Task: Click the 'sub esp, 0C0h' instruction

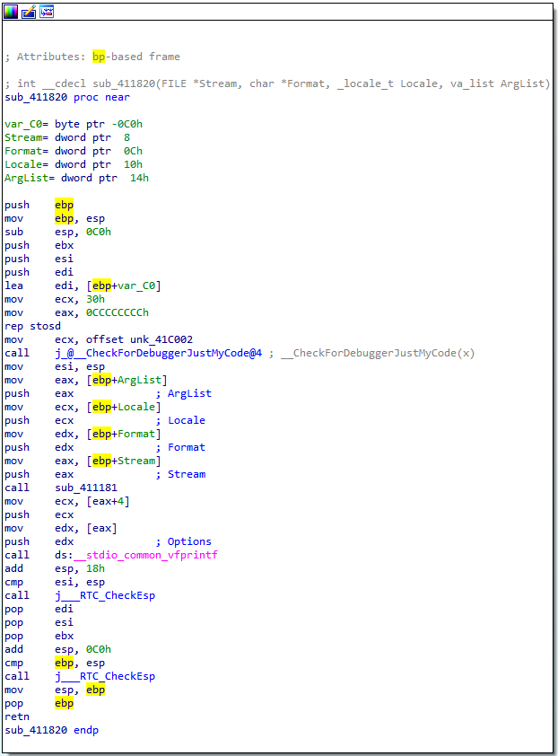Action: (57, 232)
